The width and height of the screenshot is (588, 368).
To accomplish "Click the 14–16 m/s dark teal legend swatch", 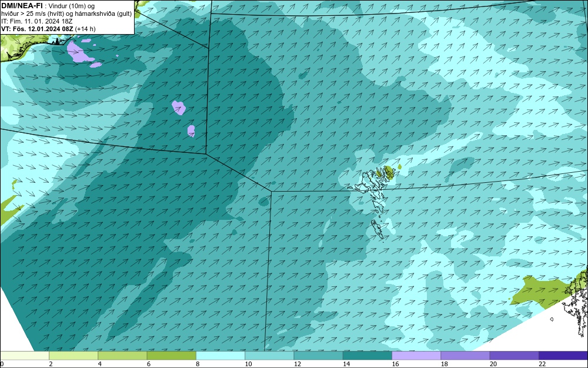I will 367,355.
